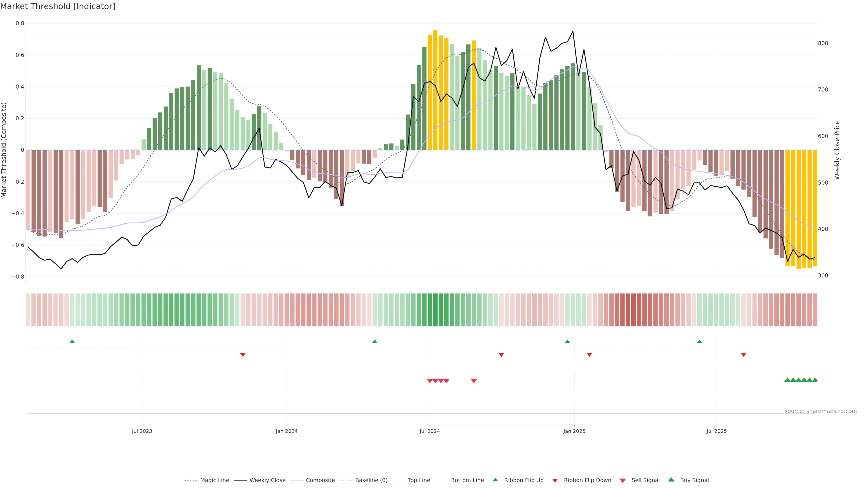The height and width of the screenshot is (488, 868).
Task: Click the red flip down marker before Jan 2024
Action: (x=243, y=355)
